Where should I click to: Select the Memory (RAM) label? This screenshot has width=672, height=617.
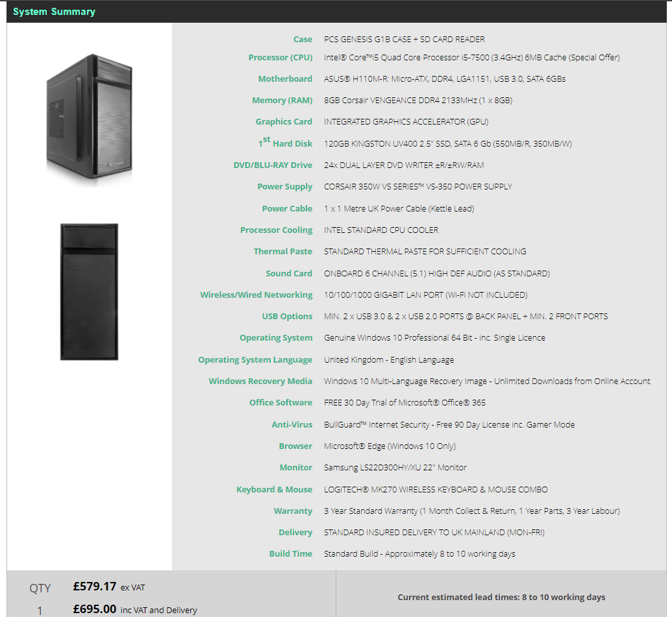[282, 100]
